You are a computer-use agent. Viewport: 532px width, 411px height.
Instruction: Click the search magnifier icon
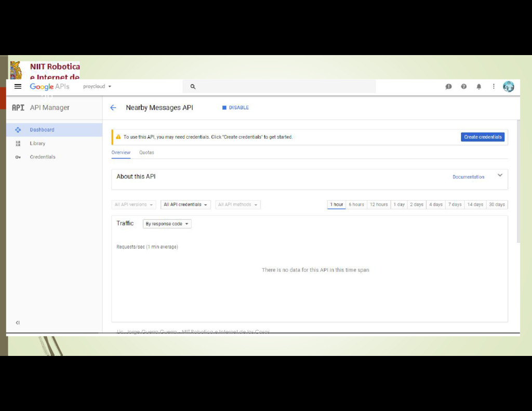click(x=193, y=87)
